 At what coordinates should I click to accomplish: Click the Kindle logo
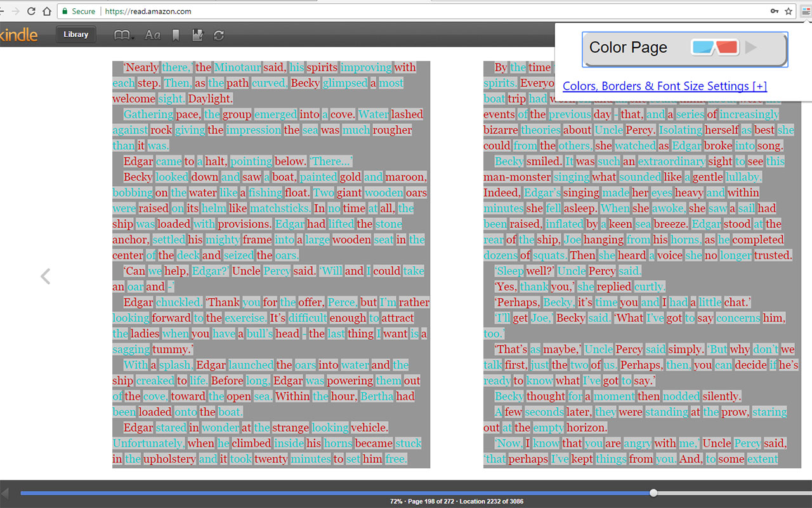point(18,35)
